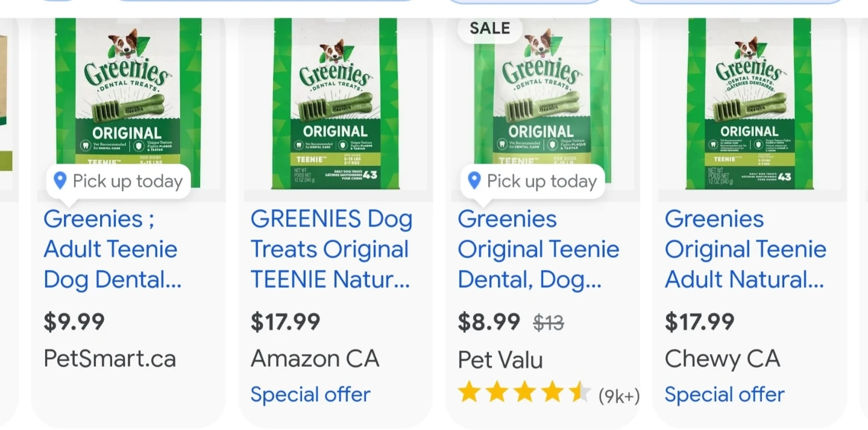Open the Amazon CA Greenies product image
Screen dimensions: 868x430
tap(335, 102)
